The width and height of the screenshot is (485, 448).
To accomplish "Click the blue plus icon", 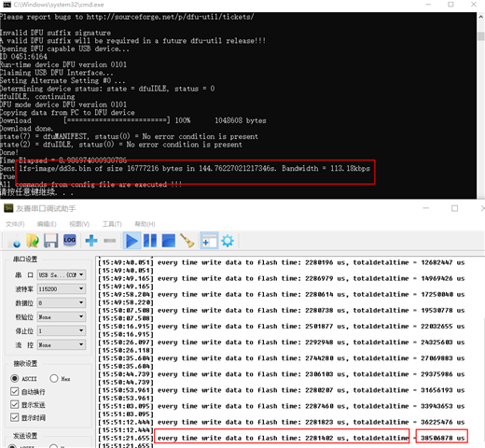I will point(91,241).
